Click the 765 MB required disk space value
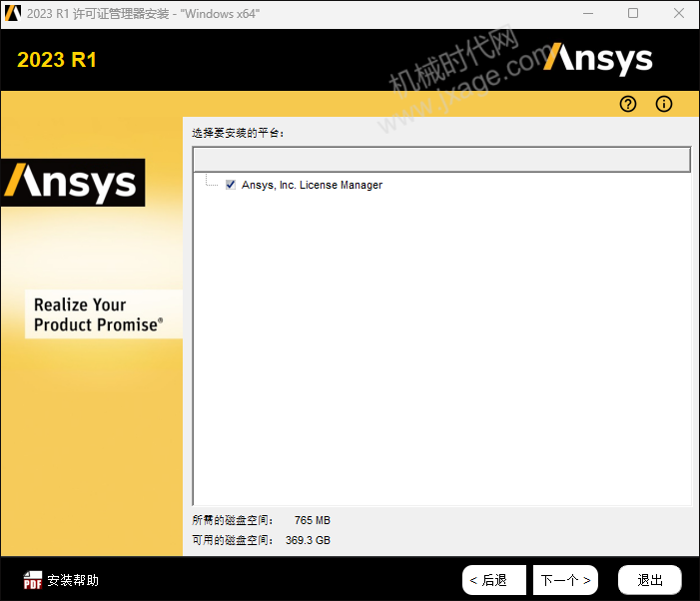The width and height of the screenshot is (700, 601). (312, 520)
